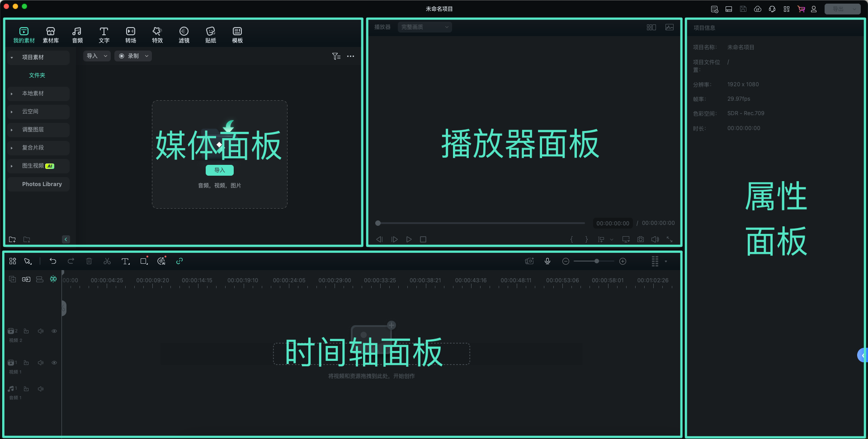Viewport: 868px width, 439px height.
Task: Click the undo arrow in the timeline toolbar
Action: 53,261
